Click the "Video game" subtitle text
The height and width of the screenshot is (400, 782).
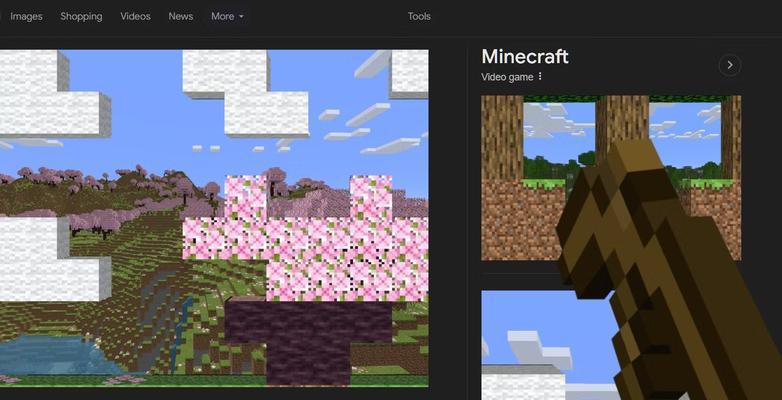pos(507,77)
